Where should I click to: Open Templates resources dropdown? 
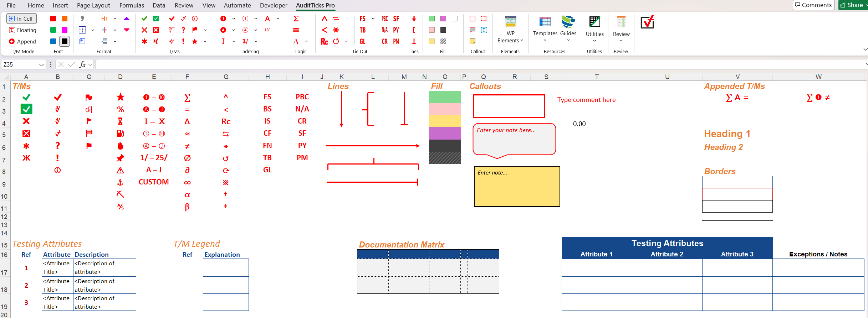point(545,30)
